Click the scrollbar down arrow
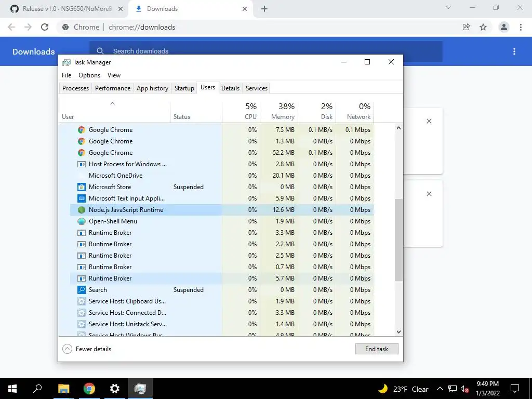This screenshot has height=399, width=532. click(x=398, y=332)
